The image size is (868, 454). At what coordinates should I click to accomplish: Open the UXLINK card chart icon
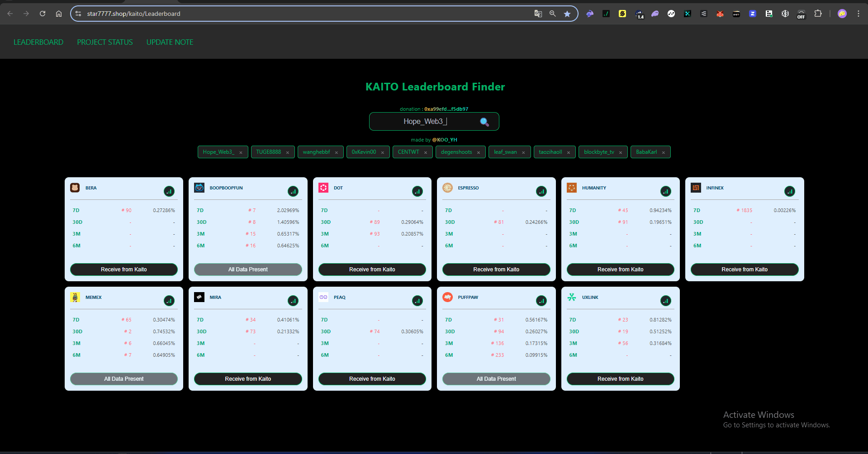pos(665,301)
